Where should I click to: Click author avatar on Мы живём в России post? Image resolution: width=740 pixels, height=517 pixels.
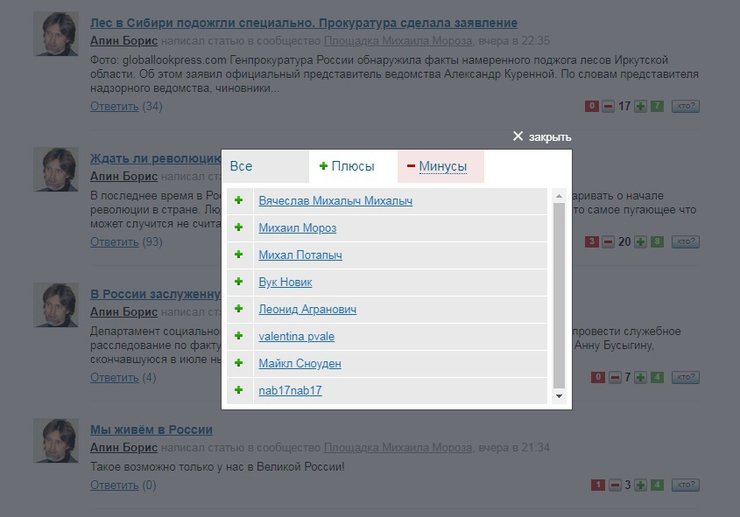pos(56,441)
